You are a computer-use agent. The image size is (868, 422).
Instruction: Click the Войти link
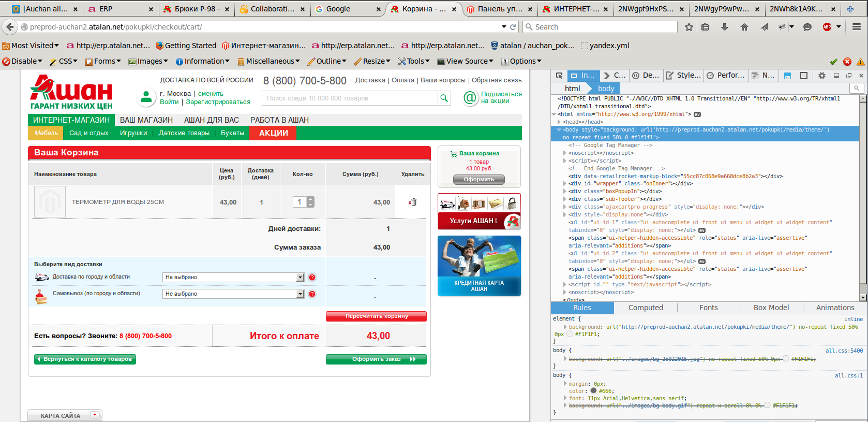pyautogui.click(x=169, y=102)
